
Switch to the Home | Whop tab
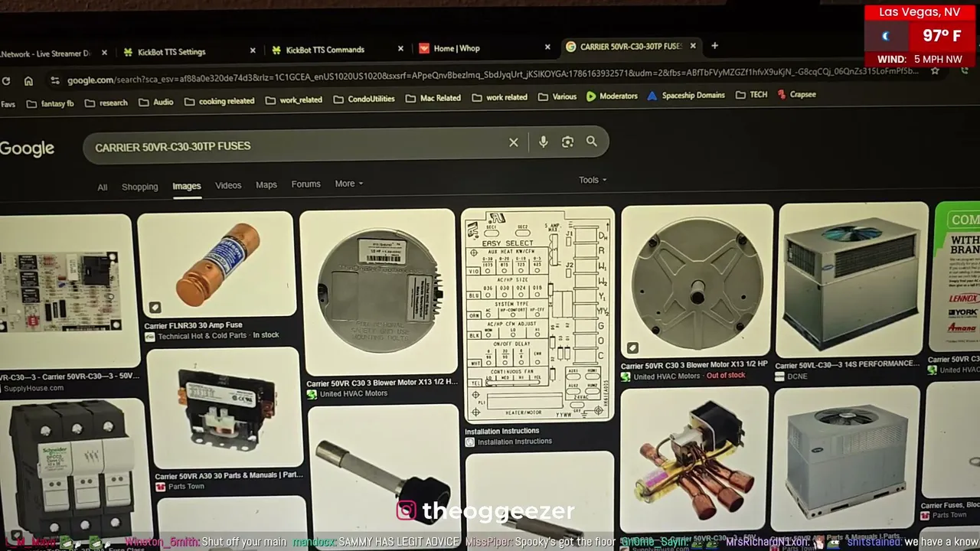click(x=456, y=48)
